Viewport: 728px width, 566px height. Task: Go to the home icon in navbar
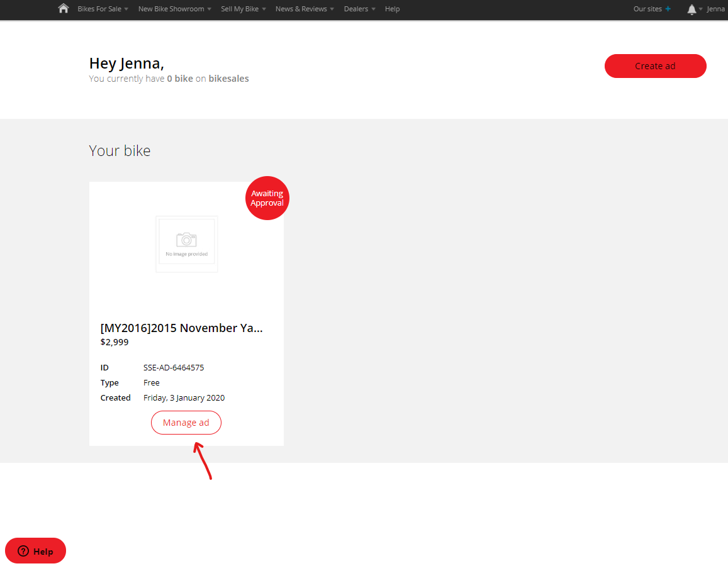64,8
